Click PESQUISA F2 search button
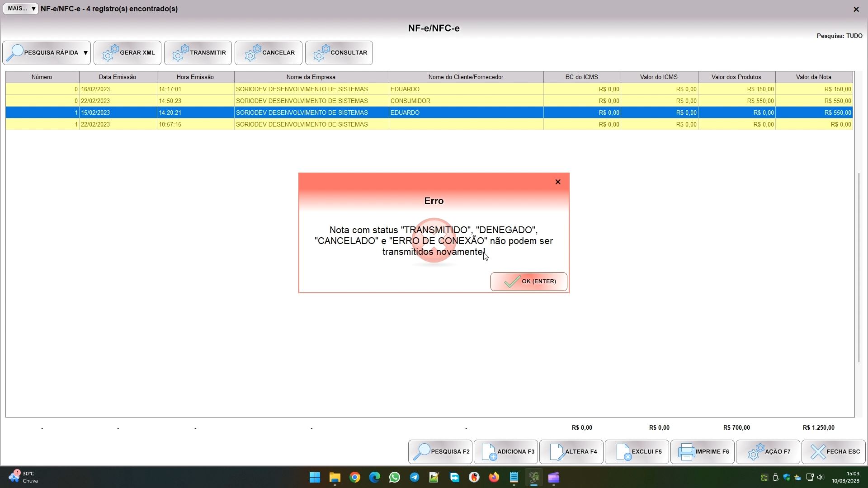 coord(440,452)
